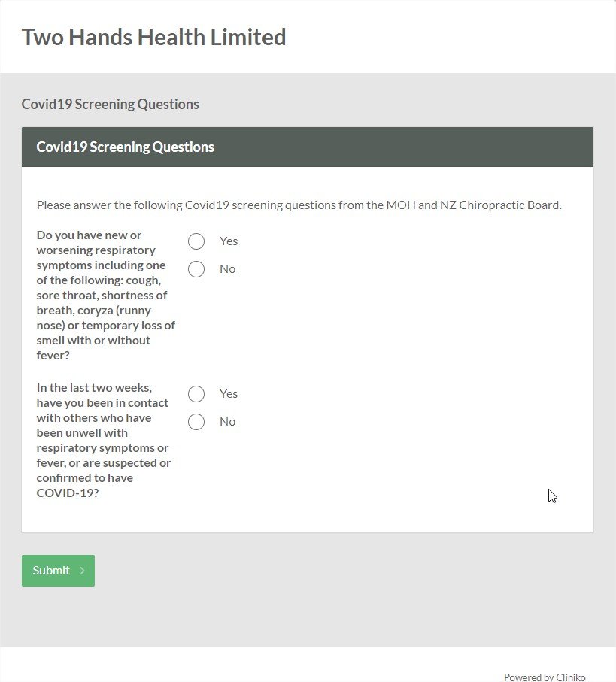Viewport: 616px width, 682px height.
Task: Click the dark Covid19 Screening Questions header bar
Action: coord(307,147)
